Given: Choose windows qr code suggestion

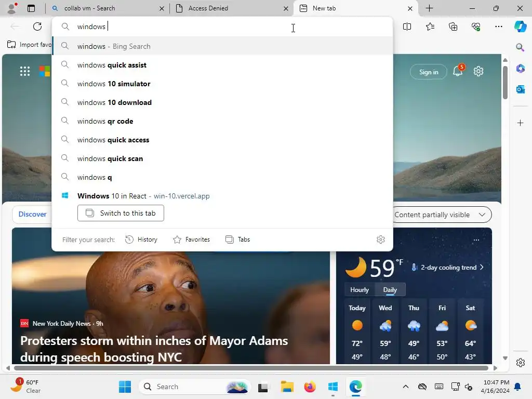Looking at the screenshot, I should (x=222, y=121).
